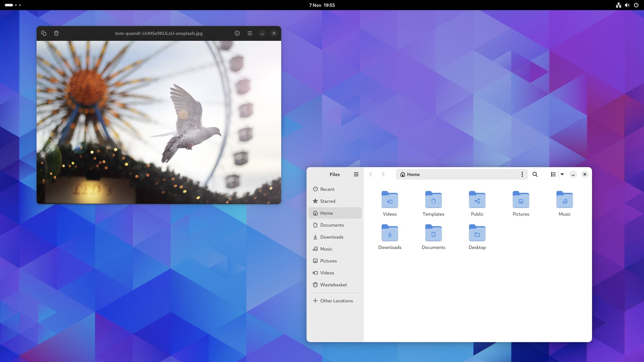Click the Files hamburger menu icon
Screen dimensions: 644x362
pos(356,174)
